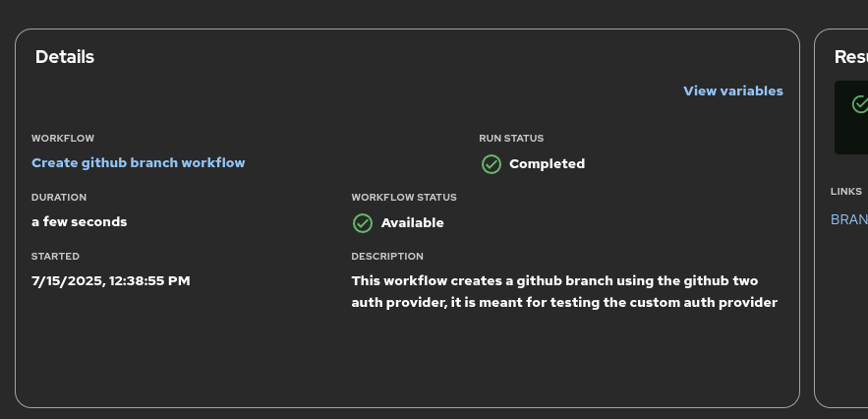
Task: Select the Completed status text
Action: pos(547,164)
